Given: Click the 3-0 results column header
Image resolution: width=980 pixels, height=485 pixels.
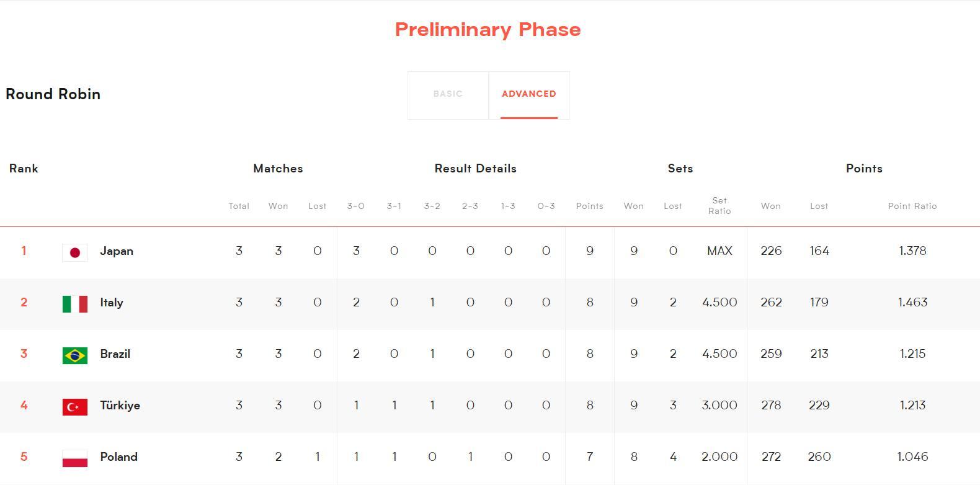Looking at the screenshot, I should tap(355, 206).
